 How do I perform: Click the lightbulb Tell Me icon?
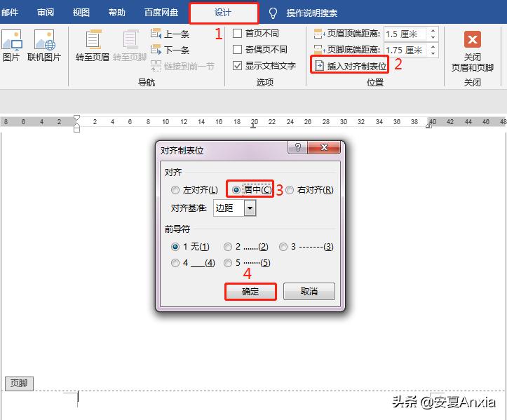[273, 13]
